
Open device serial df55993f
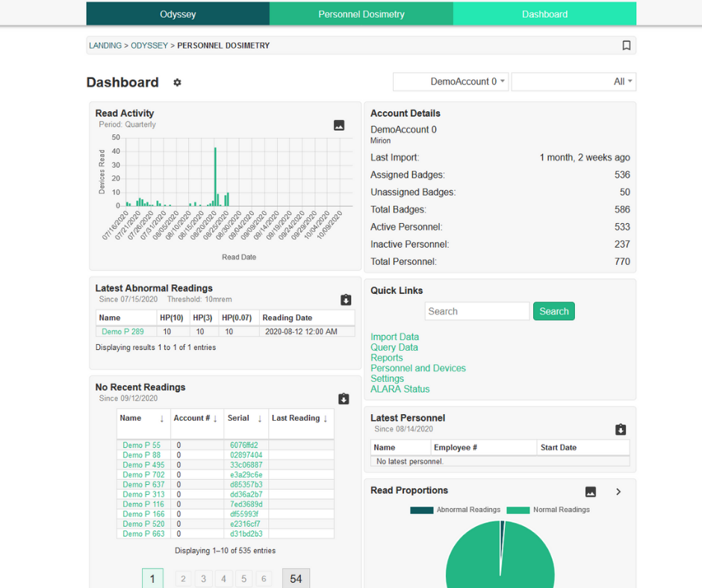click(244, 514)
